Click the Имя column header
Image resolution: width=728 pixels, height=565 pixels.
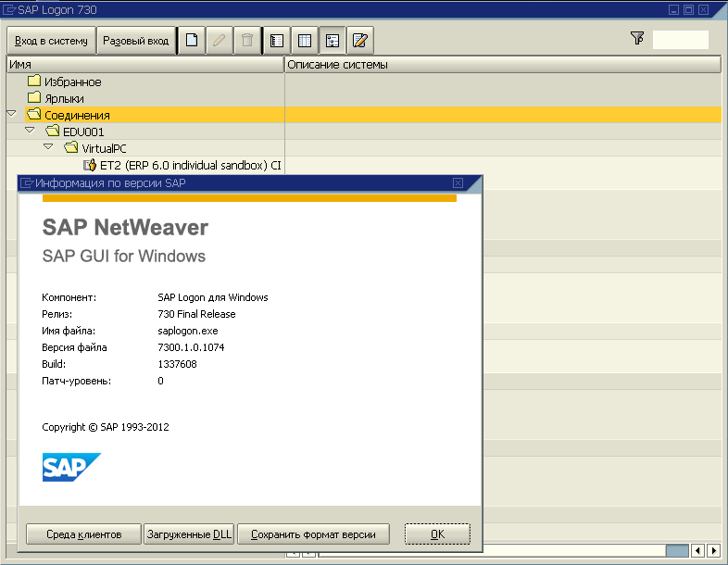(145, 65)
